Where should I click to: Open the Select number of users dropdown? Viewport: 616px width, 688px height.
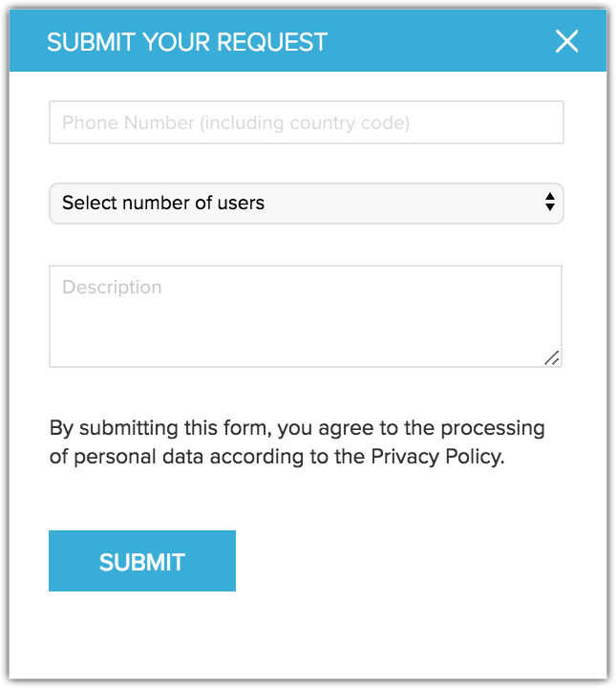(306, 203)
